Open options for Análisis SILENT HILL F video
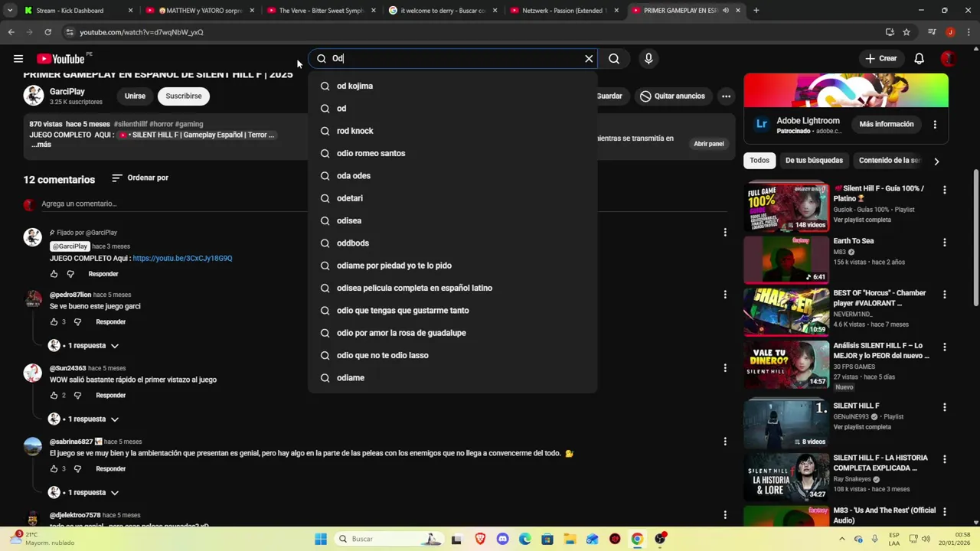Screen dimensions: 980x551 [x=944, y=347]
